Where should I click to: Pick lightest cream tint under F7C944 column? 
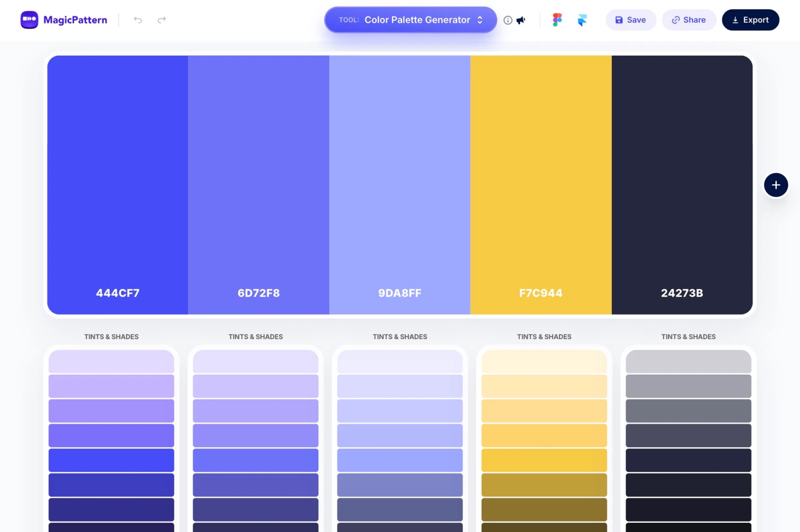point(544,361)
